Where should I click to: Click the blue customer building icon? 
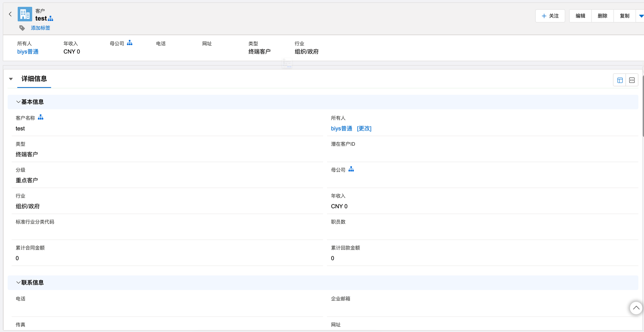[25, 14]
